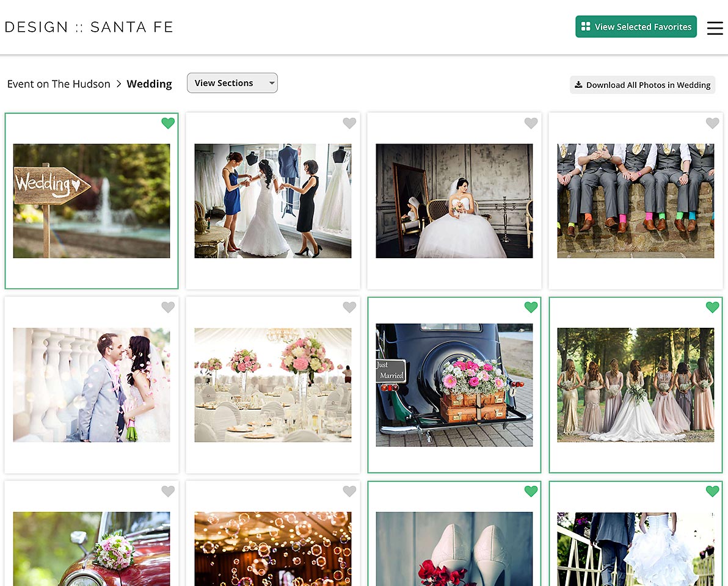
Task: Unfavorite the white bridal shoes photo
Action: click(x=531, y=491)
